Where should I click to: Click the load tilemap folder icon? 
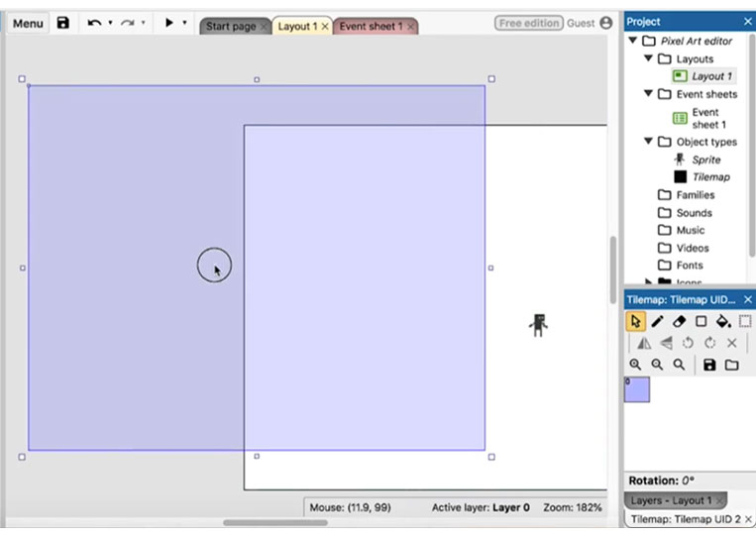click(x=731, y=365)
